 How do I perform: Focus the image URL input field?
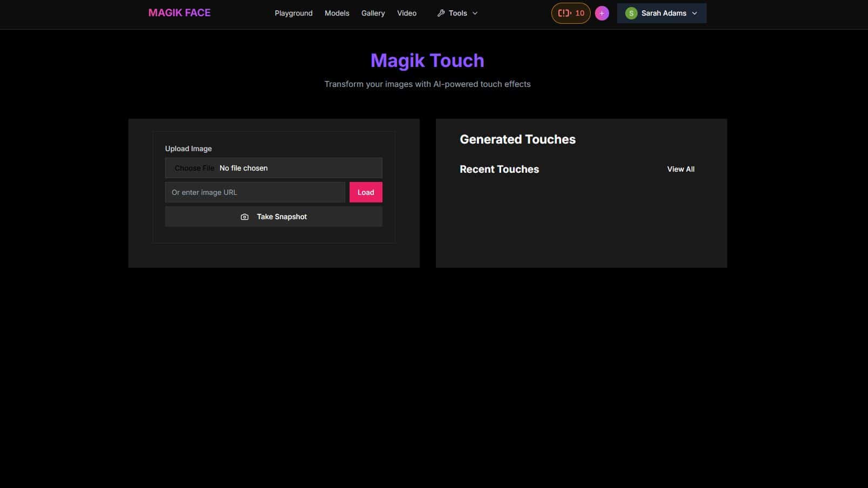255,192
